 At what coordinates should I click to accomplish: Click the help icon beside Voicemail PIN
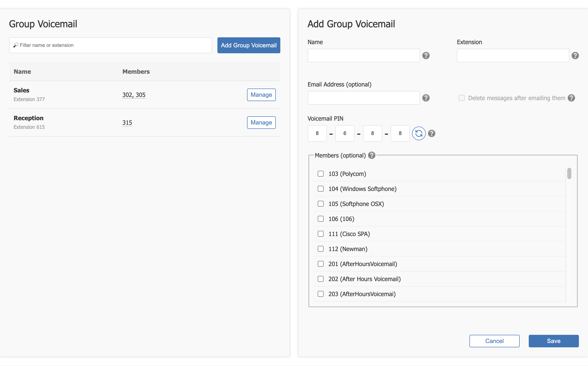pos(432,133)
